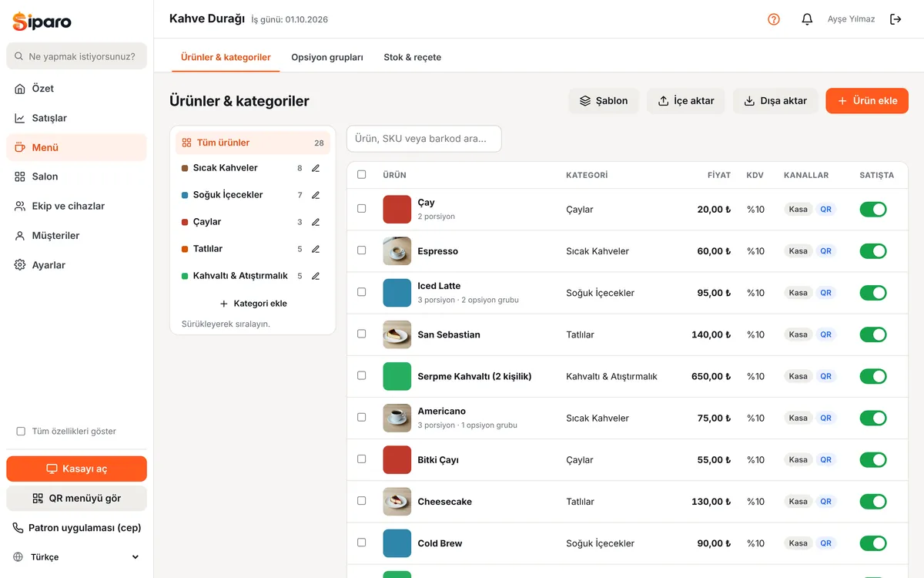This screenshot has width=924, height=578.
Task: Open the help question mark icon
Action: 774,19
